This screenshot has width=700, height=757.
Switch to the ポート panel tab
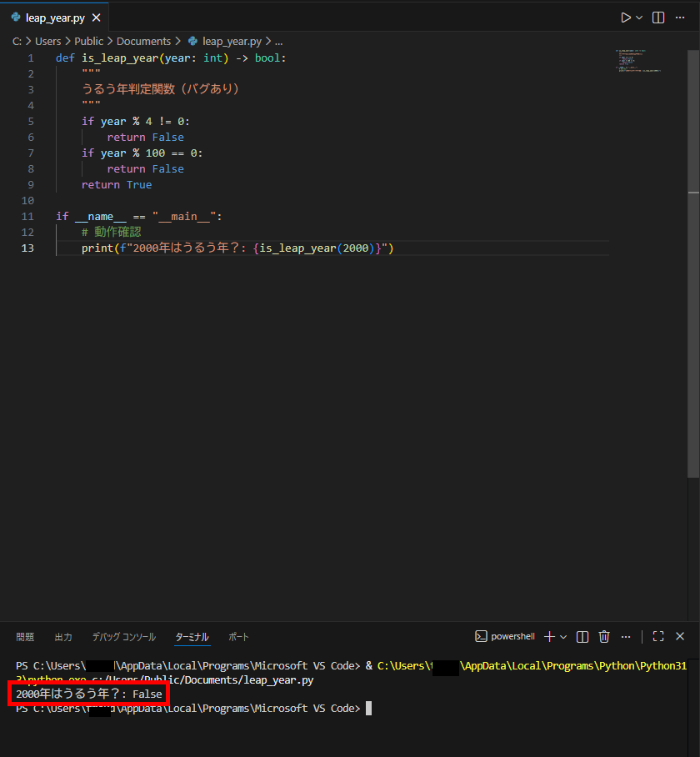pos(238,637)
